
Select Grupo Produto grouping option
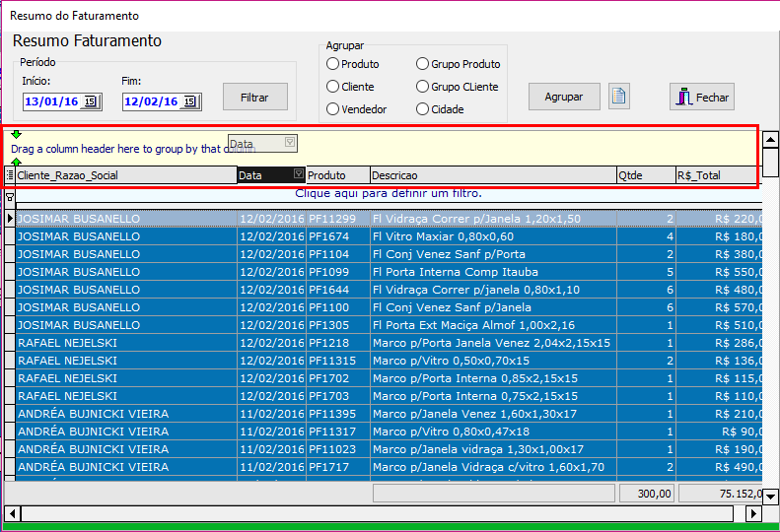point(423,64)
